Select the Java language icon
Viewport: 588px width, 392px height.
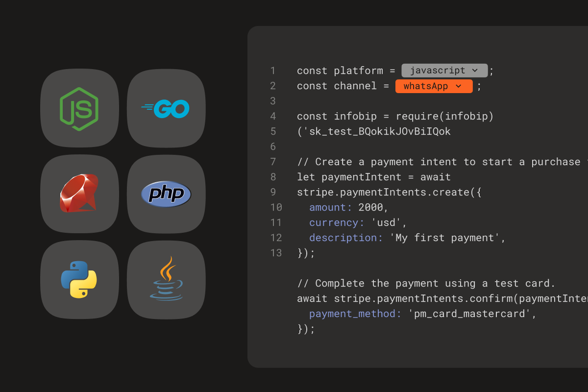[x=166, y=280]
